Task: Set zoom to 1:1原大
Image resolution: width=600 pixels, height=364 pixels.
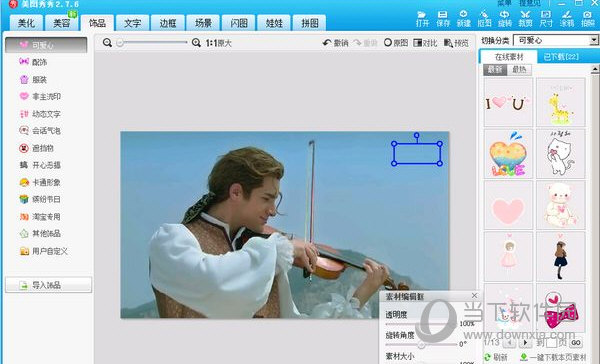Action: (218, 43)
